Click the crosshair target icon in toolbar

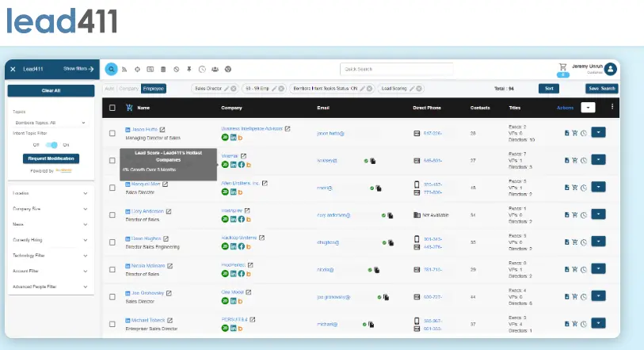[x=137, y=70]
